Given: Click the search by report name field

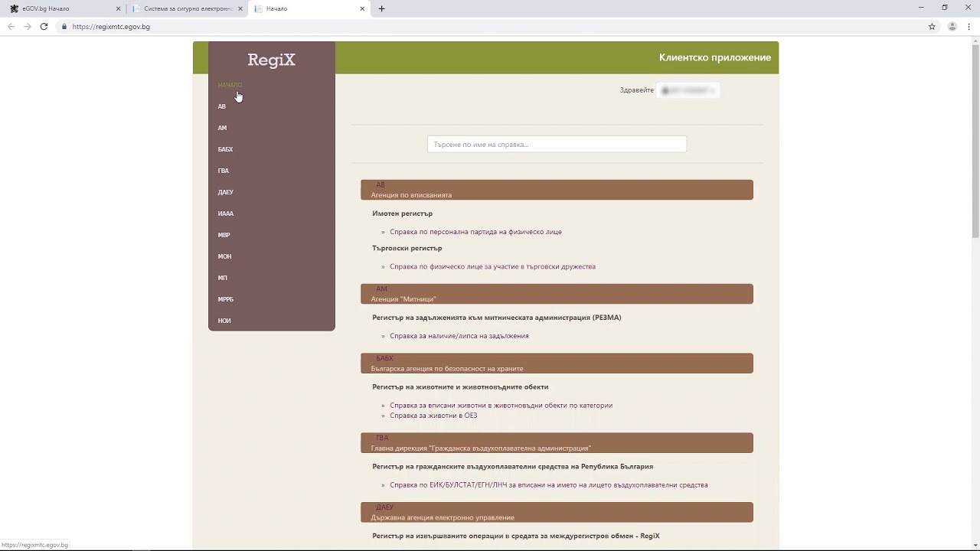Looking at the screenshot, I should [x=557, y=144].
